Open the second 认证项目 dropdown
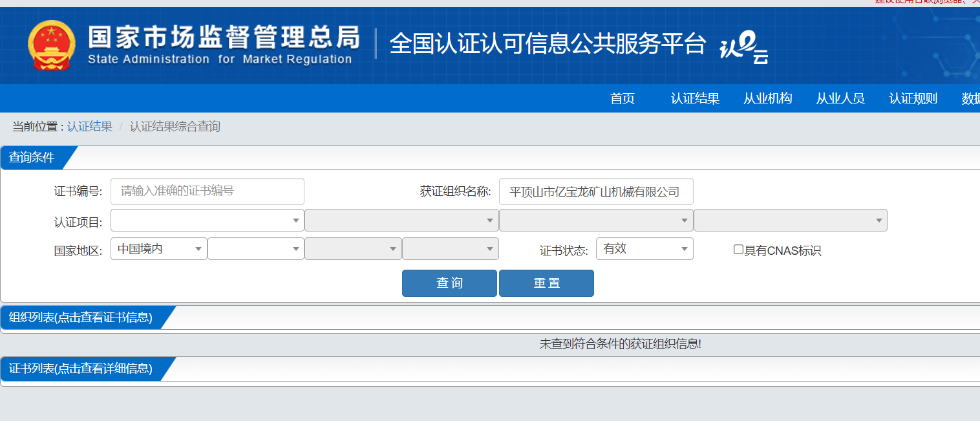 click(x=401, y=220)
